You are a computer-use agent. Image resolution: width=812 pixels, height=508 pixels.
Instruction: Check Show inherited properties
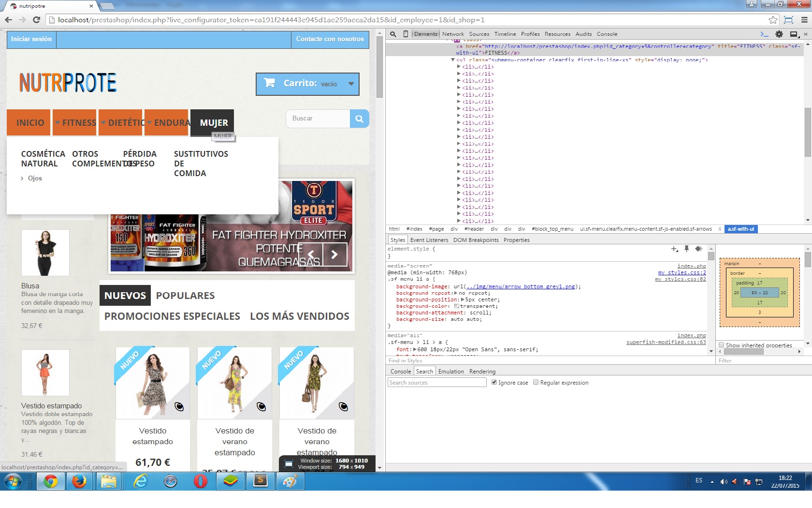coord(721,345)
